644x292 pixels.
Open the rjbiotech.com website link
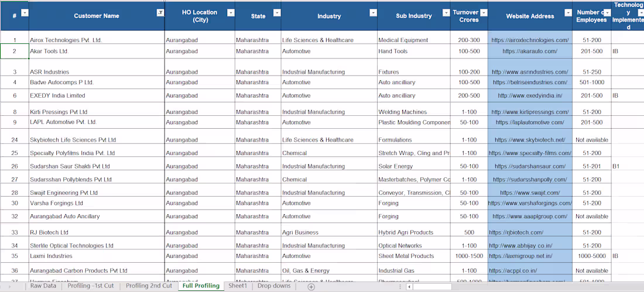[516, 232]
